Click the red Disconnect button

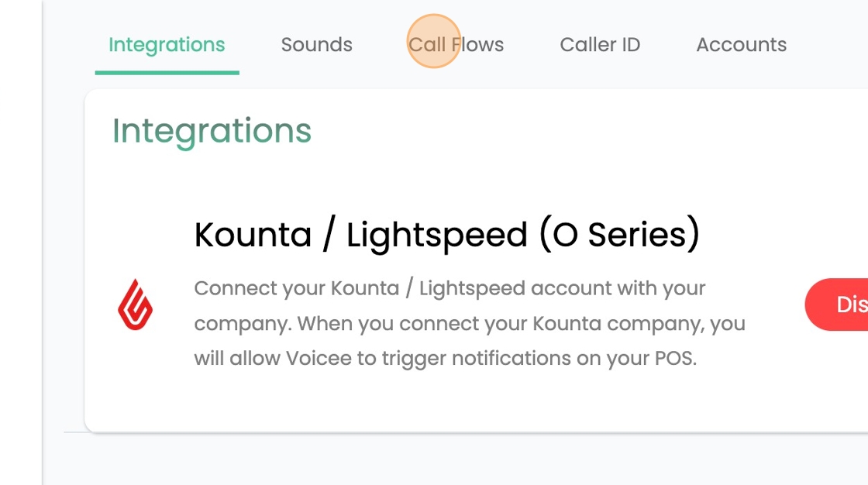coord(836,304)
